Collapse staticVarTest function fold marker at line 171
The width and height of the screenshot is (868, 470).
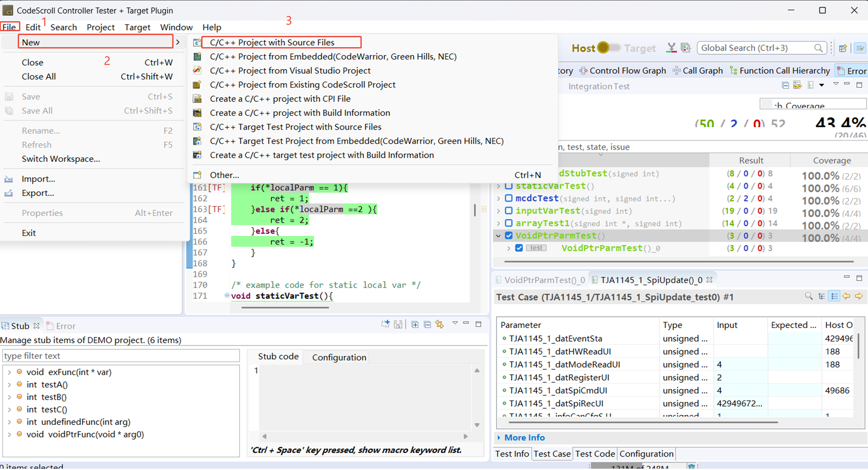pos(227,296)
